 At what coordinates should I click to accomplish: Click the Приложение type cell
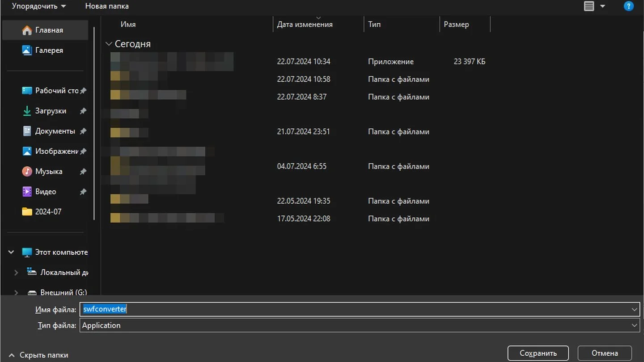coord(391,62)
